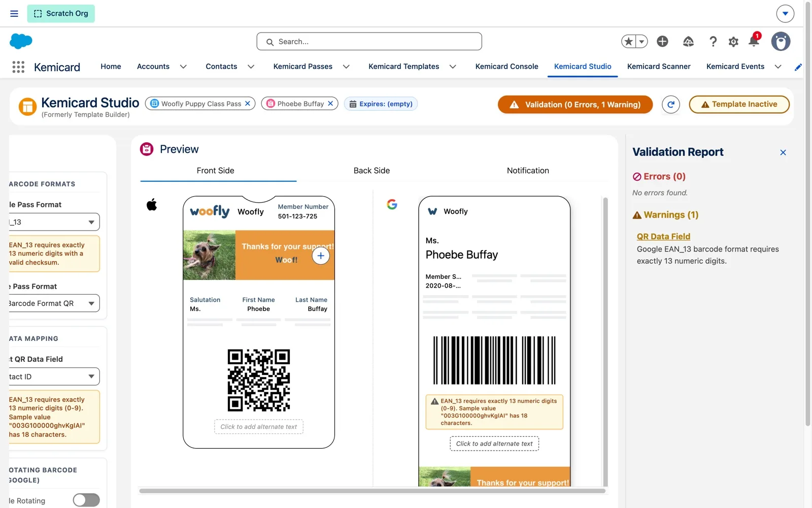Switch to the Notification tab

tap(528, 171)
